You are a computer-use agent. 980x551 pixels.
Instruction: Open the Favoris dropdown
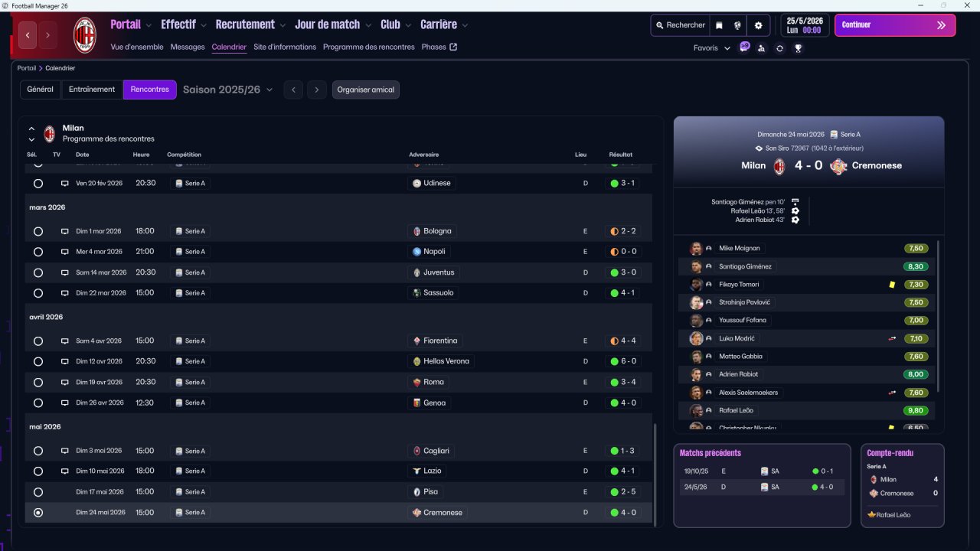pyautogui.click(x=712, y=48)
